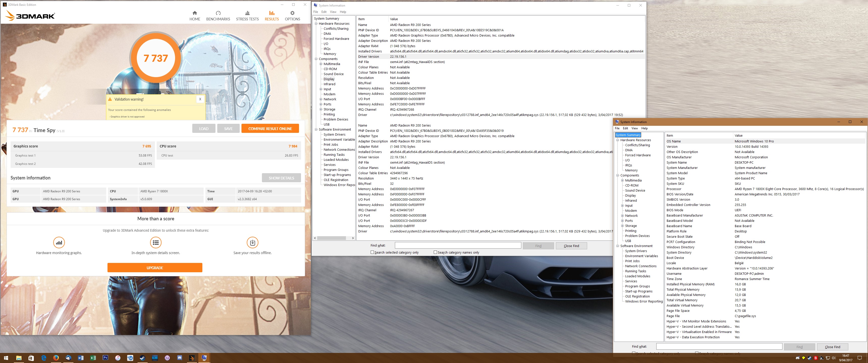The width and height of the screenshot is (868, 363).
Task: Click tree horizontal scrollbar in rear System Information
Action: pyautogui.click(x=332, y=238)
